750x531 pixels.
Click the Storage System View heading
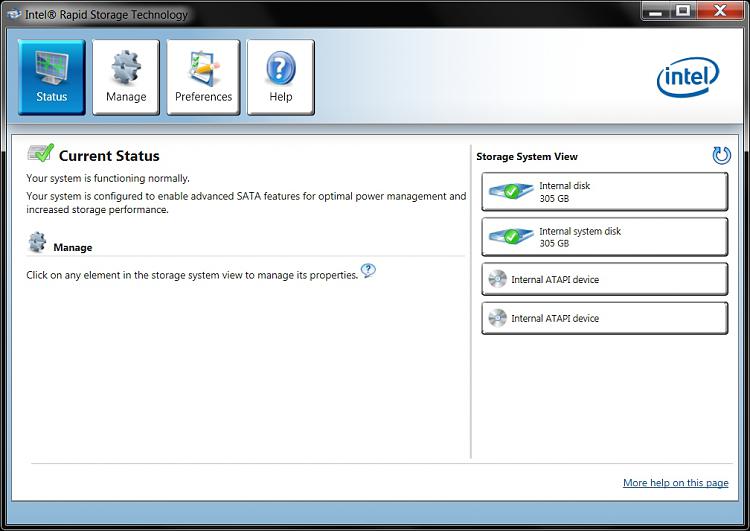click(527, 156)
